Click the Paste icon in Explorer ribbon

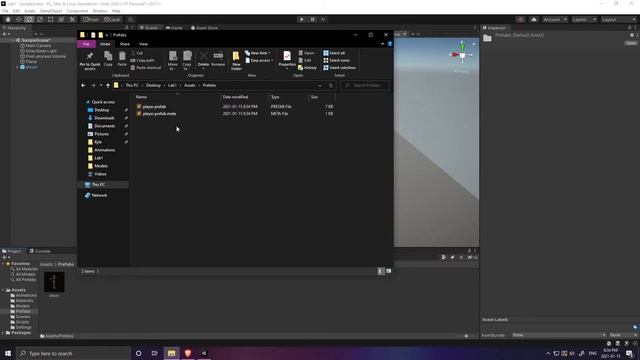tap(122, 59)
